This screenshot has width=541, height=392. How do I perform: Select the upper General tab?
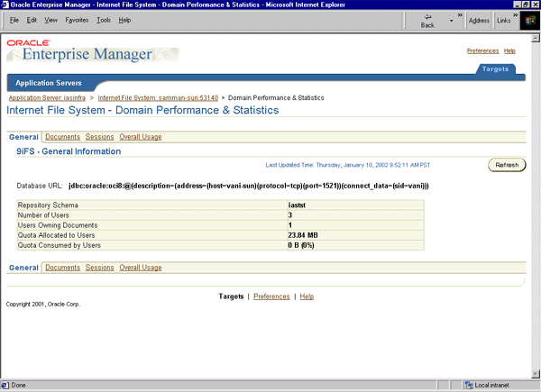click(x=23, y=137)
